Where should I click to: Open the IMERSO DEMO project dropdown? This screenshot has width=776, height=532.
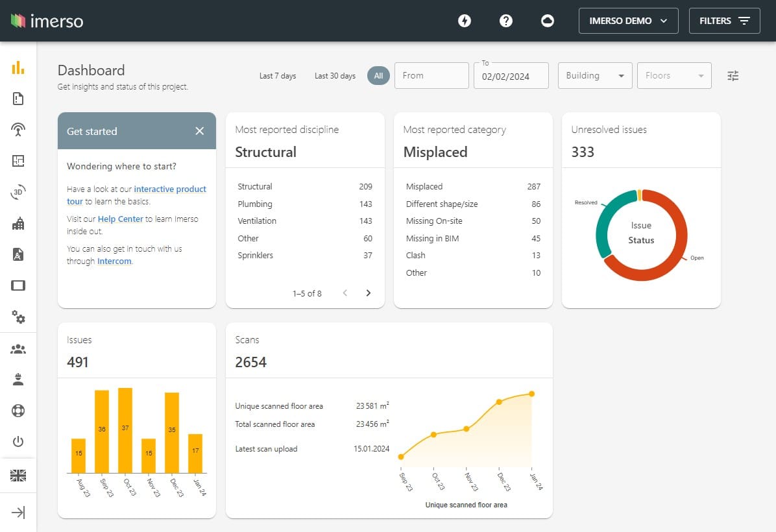point(628,21)
